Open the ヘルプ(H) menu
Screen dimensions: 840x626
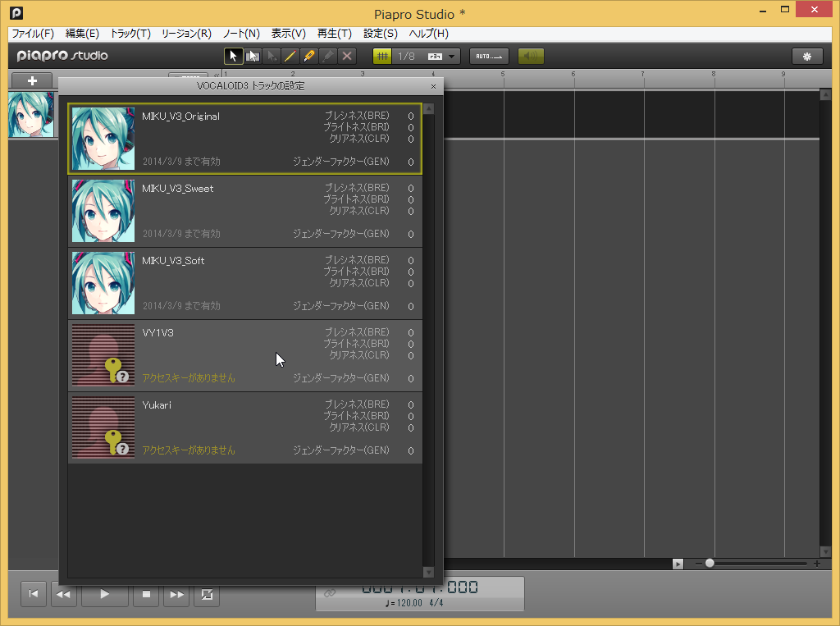(428, 34)
